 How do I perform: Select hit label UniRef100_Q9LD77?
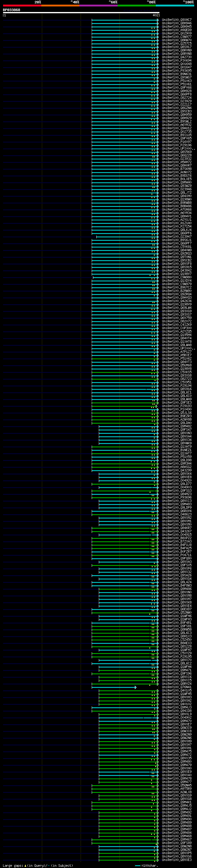(x=177, y=484)
